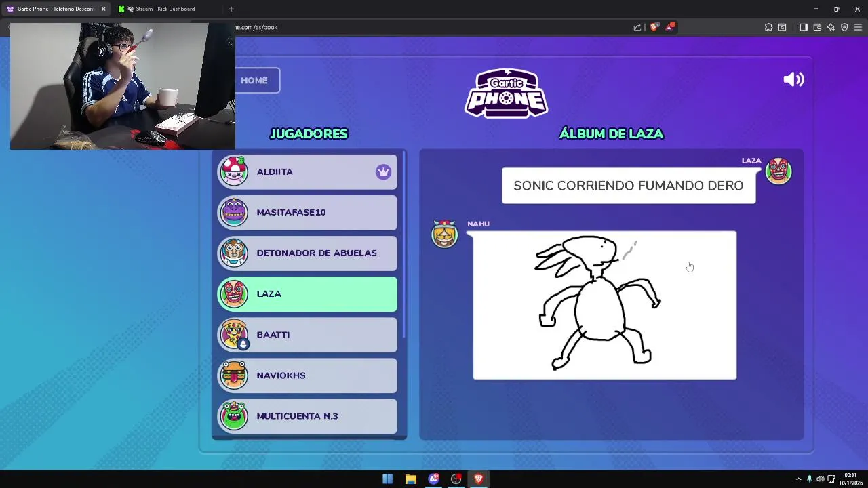868x488 pixels.
Task: Toggle the browser sidebar panel
Action: pyautogui.click(x=804, y=27)
